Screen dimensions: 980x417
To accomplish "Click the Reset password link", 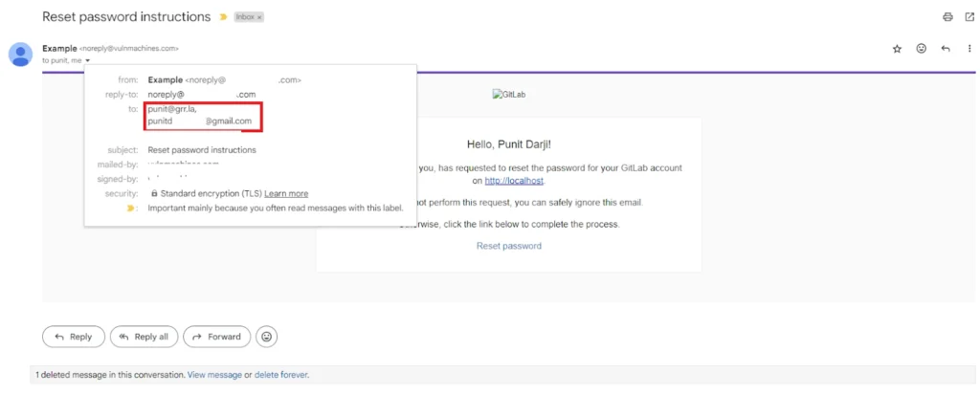I will coord(508,246).
